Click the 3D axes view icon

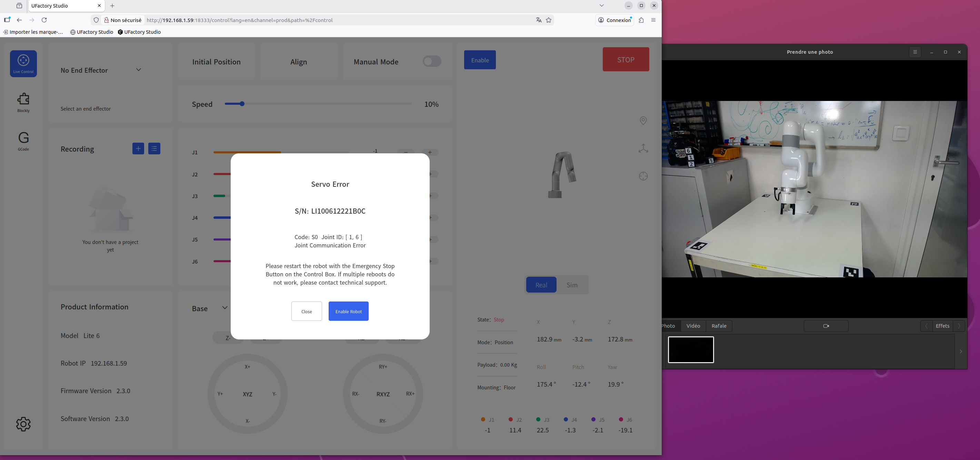coord(643,148)
